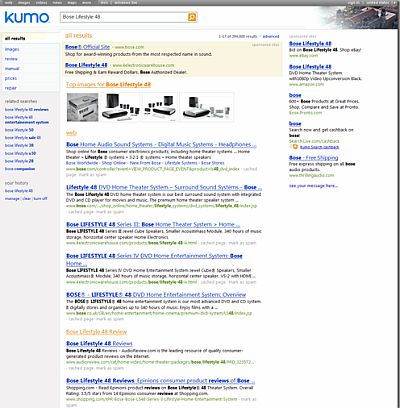The width and height of the screenshot is (400, 408).
Task: Open the eBay 'Bose Lifestyle 48' sponsored ad
Action: tap(310, 44)
